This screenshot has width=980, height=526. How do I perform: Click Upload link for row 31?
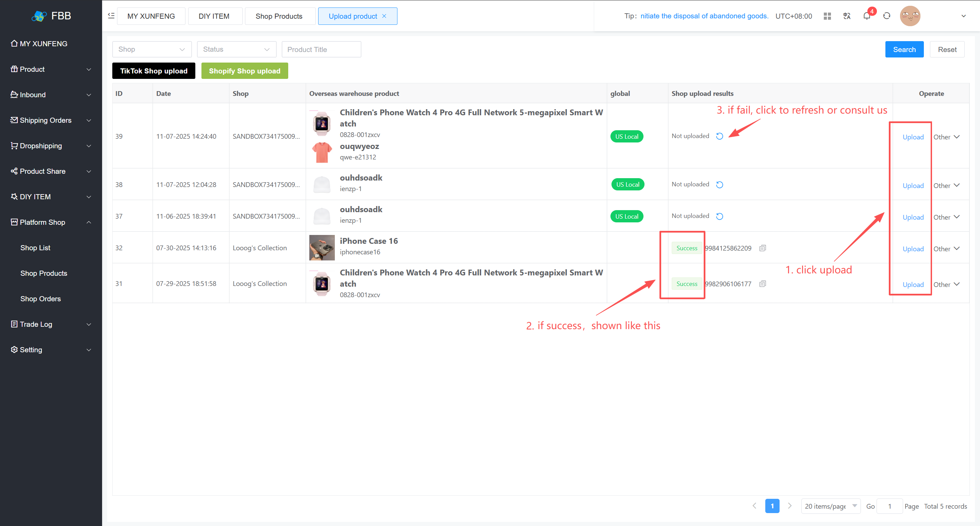(x=913, y=284)
